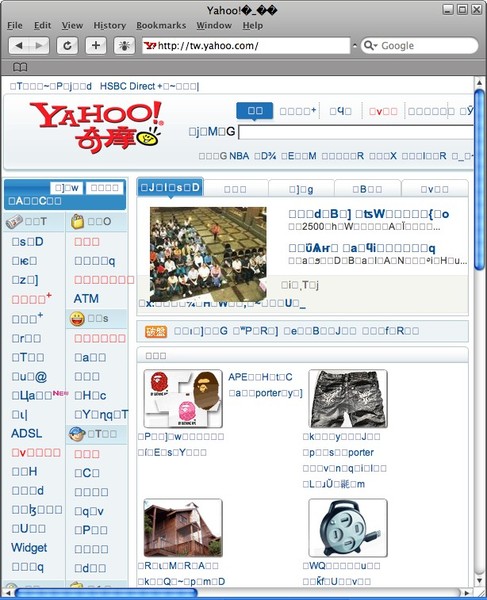
Task: Click the APE product title link
Action: click(260, 377)
